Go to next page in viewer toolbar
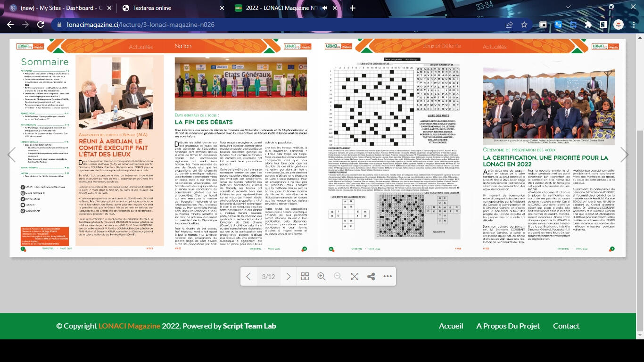Image resolution: width=644 pixels, height=362 pixels. tap(289, 277)
